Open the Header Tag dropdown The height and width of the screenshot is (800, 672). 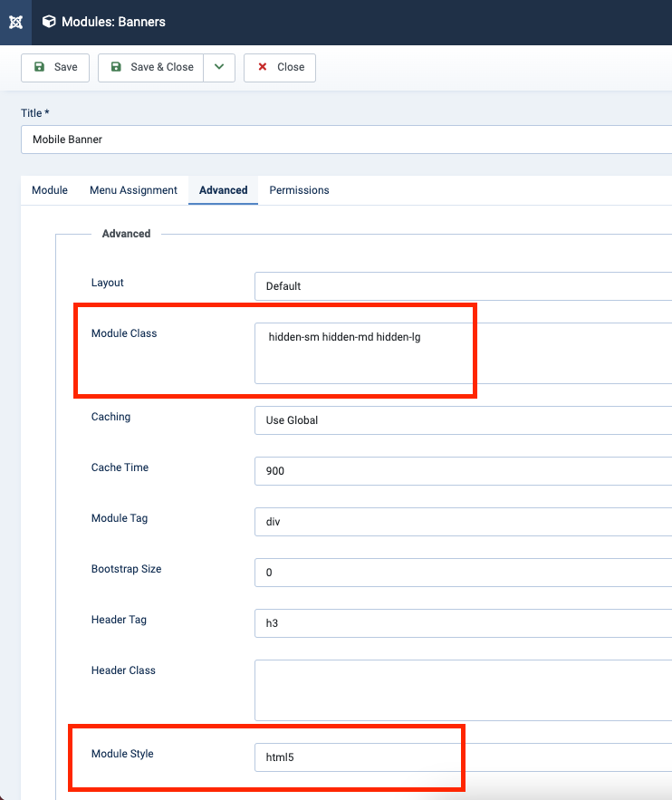tap(463, 623)
